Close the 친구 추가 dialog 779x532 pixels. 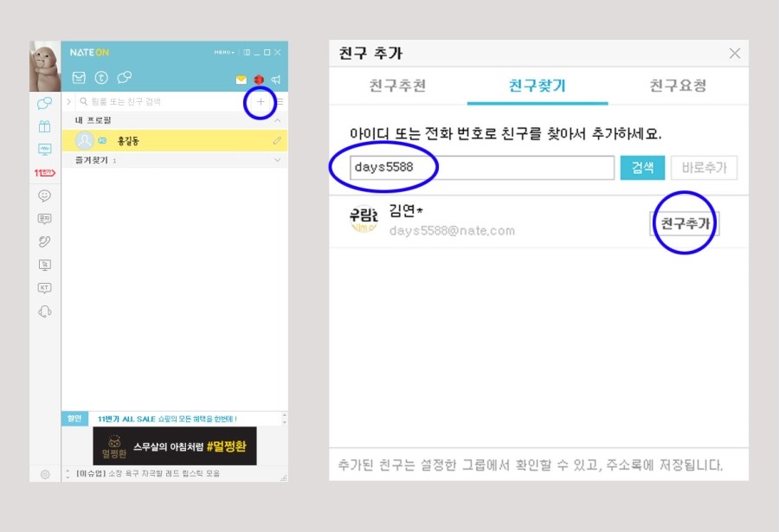click(x=735, y=54)
